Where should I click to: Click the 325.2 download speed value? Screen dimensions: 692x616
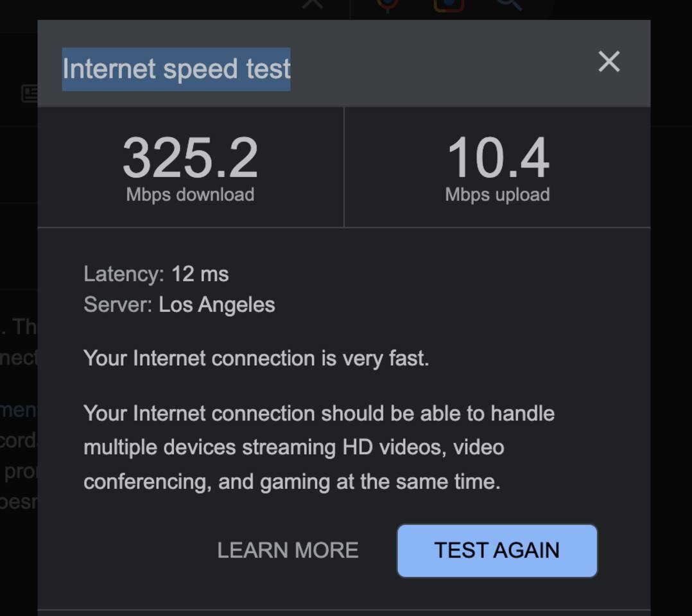click(190, 158)
